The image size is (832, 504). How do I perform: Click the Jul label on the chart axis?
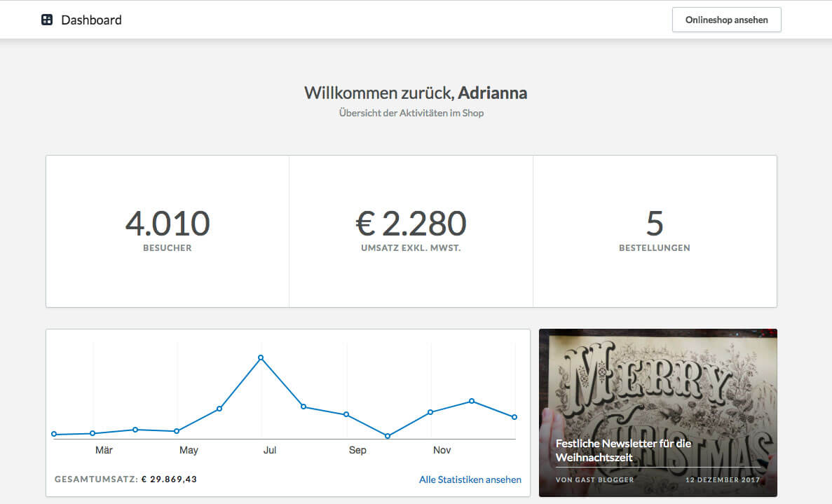click(270, 450)
